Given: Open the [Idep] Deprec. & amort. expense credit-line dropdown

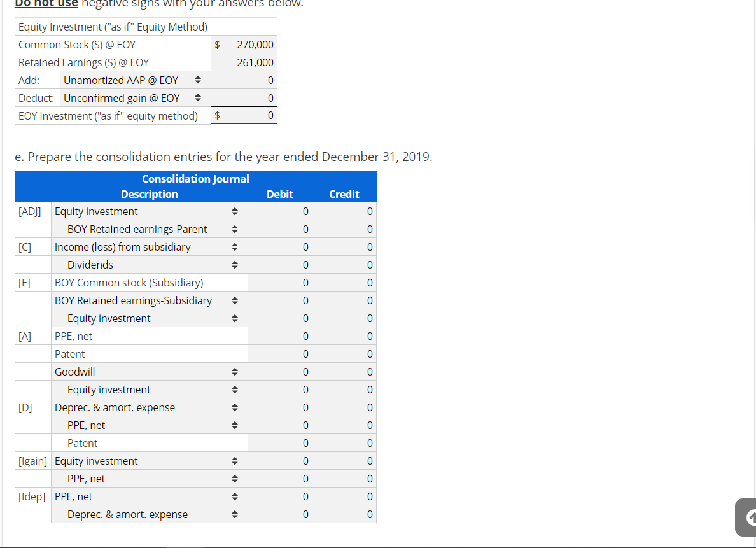Looking at the screenshot, I should [150, 515].
